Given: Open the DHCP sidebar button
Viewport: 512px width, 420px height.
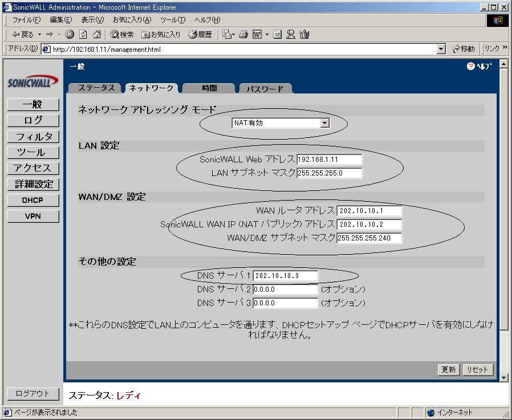Looking at the screenshot, I should [x=33, y=201].
